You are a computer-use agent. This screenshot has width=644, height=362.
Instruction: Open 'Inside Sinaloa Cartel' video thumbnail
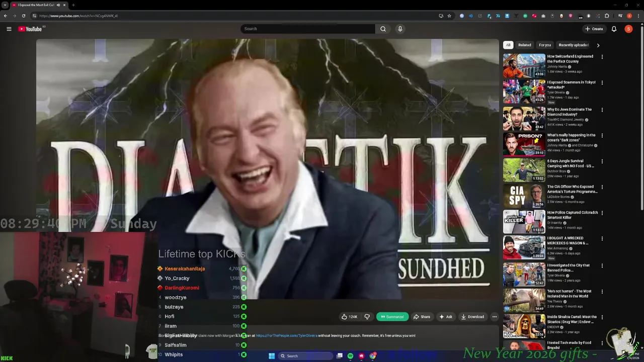click(524, 326)
